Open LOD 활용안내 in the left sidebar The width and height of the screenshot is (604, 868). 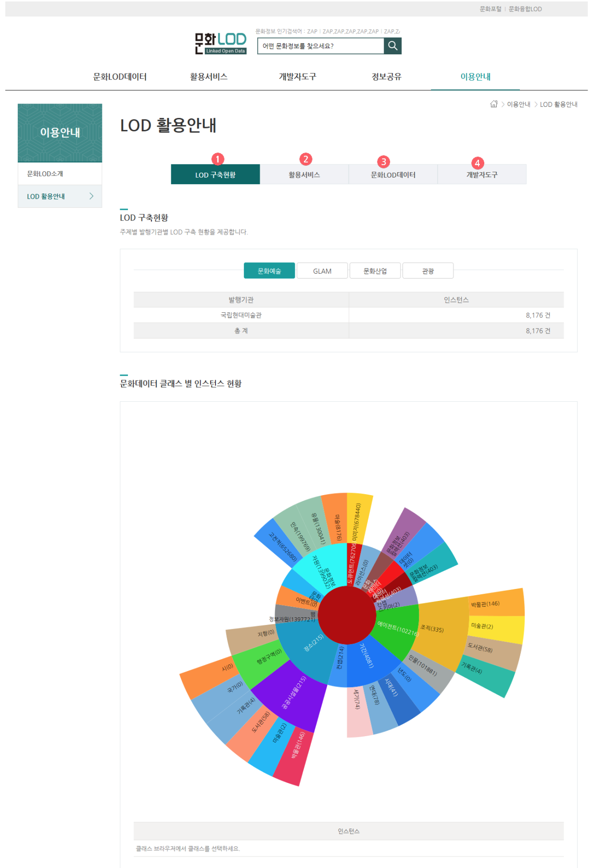pyautogui.click(x=60, y=196)
